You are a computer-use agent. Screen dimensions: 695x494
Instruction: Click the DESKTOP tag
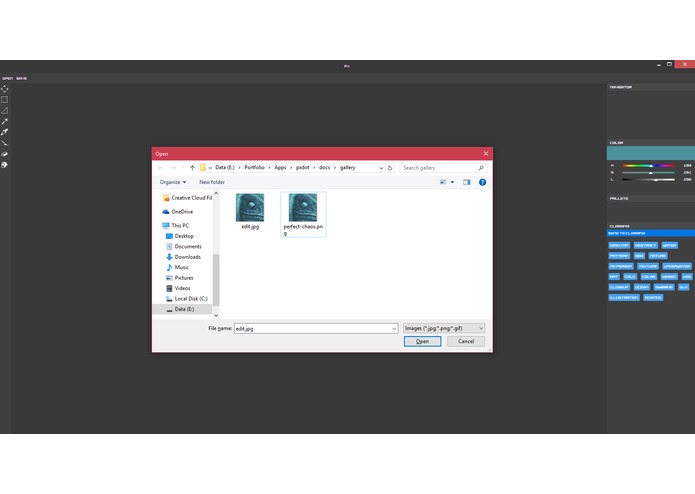pyautogui.click(x=619, y=245)
